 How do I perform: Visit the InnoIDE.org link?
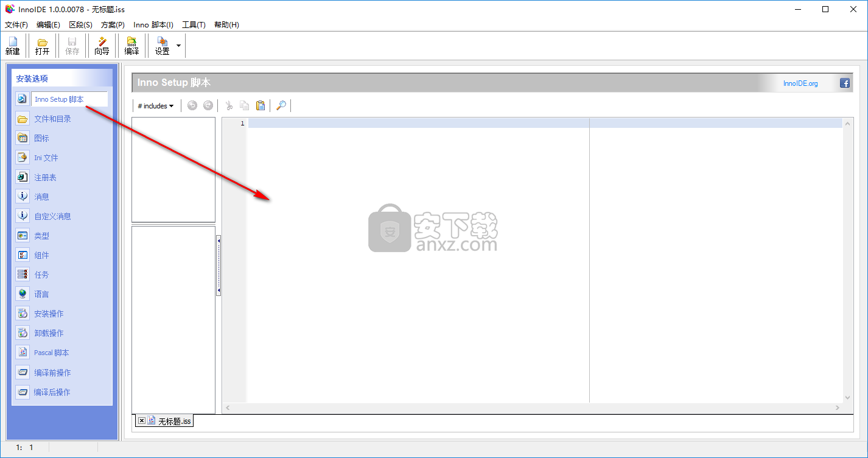(x=800, y=83)
